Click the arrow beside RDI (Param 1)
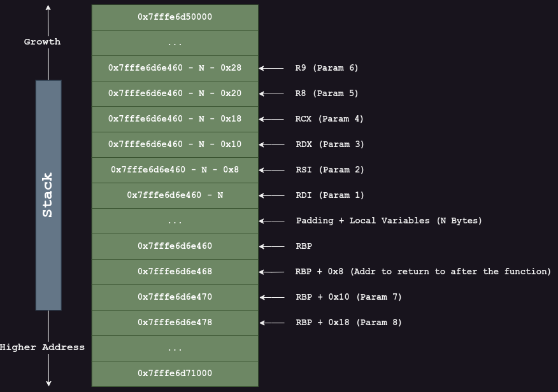This screenshot has height=392, width=558. click(x=271, y=195)
